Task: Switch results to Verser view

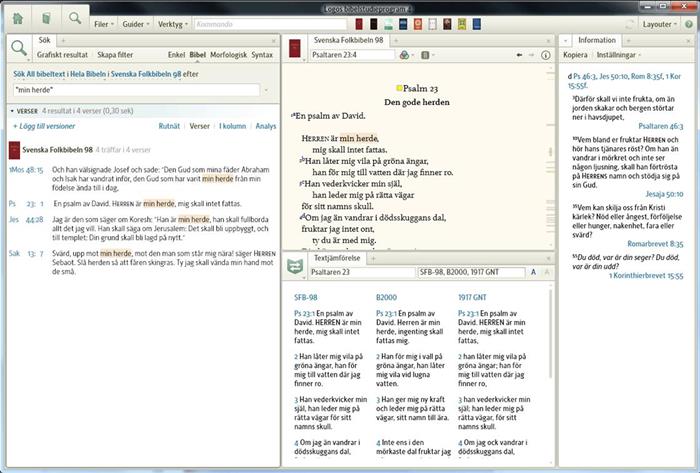Action: pos(200,126)
